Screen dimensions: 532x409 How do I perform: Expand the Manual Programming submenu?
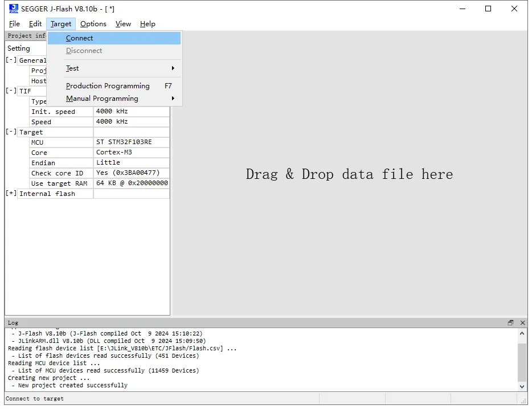point(114,99)
